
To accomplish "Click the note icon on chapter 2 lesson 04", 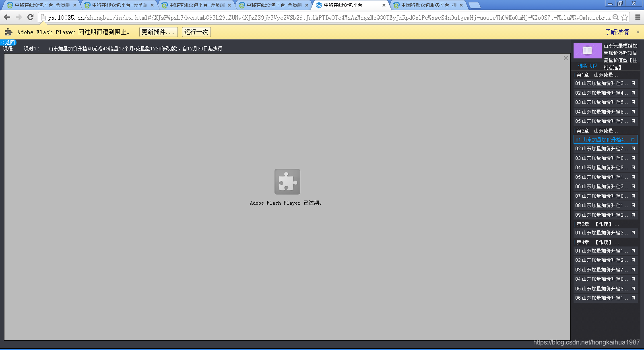I will (633, 168).
